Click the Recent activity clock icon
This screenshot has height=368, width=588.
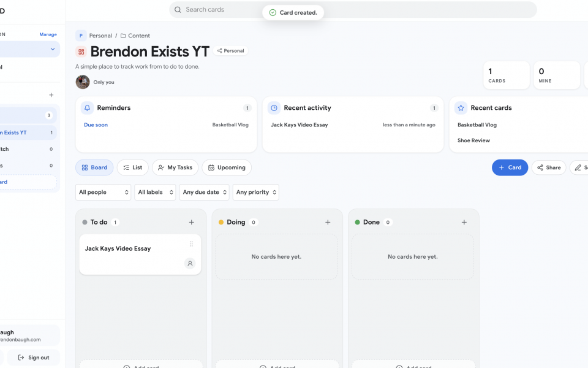point(274,108)
